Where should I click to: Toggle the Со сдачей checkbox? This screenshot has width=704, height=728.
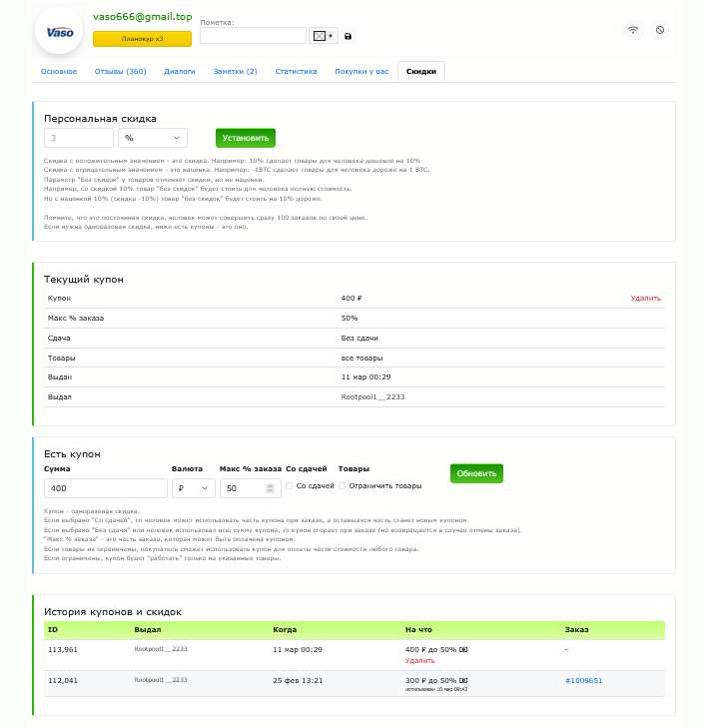[290, 486]
